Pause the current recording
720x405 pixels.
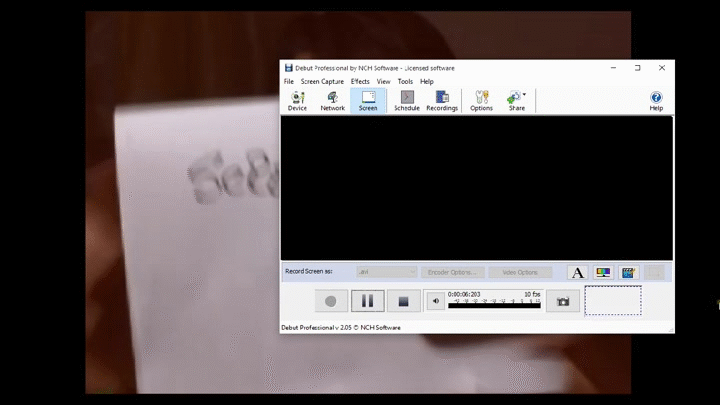pos(367,300)
